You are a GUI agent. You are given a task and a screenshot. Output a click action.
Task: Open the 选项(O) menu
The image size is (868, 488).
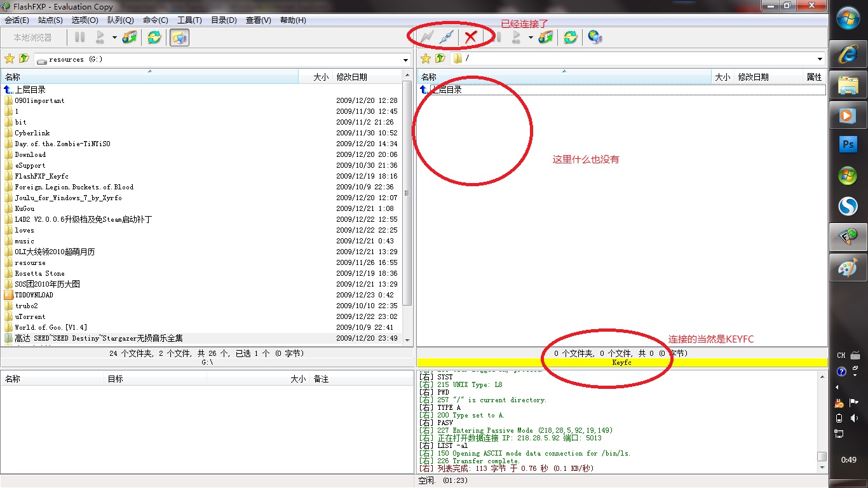(x=85, y=20)
